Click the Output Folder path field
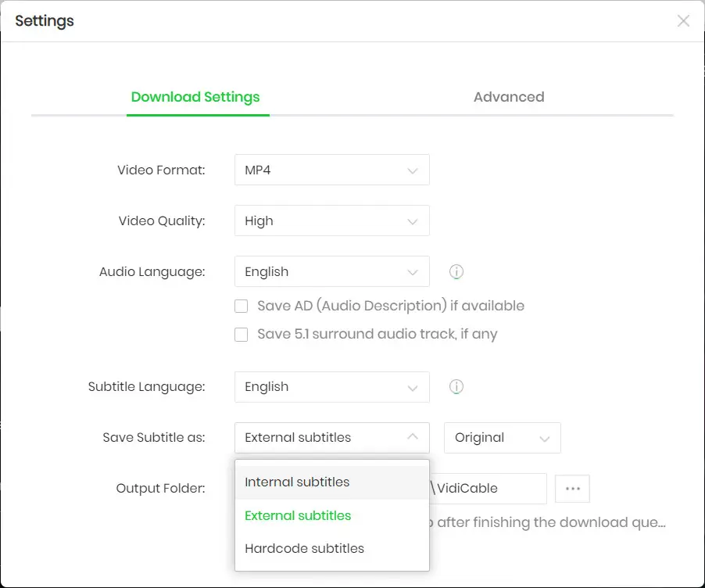705x588 pixels. [x=488, y=489]
